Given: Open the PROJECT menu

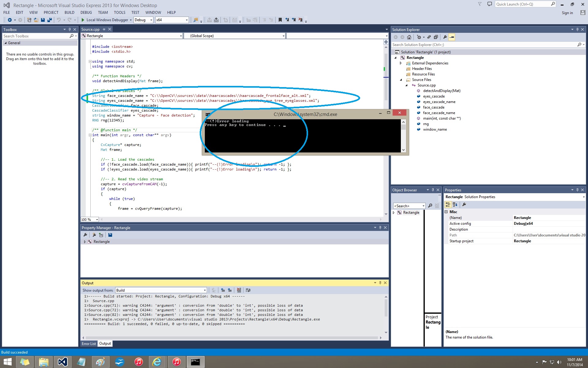Looking at the screenshot, I should pos(51,13).
